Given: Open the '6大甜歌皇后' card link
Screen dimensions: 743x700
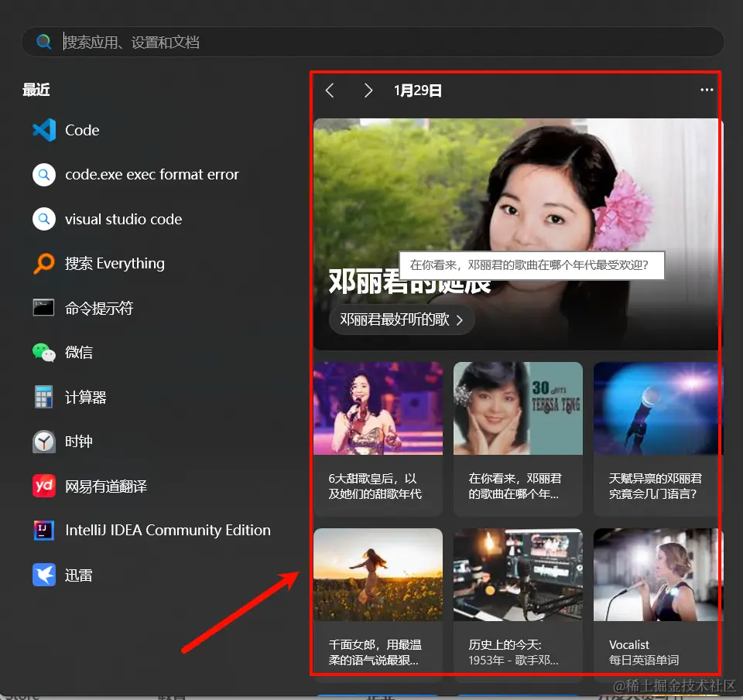Looking at the screenshot, I should (375, 486).
